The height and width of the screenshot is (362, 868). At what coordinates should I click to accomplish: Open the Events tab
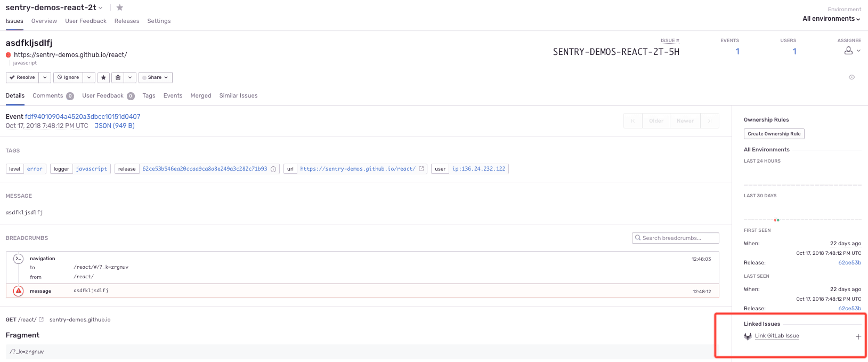point(173,96)
